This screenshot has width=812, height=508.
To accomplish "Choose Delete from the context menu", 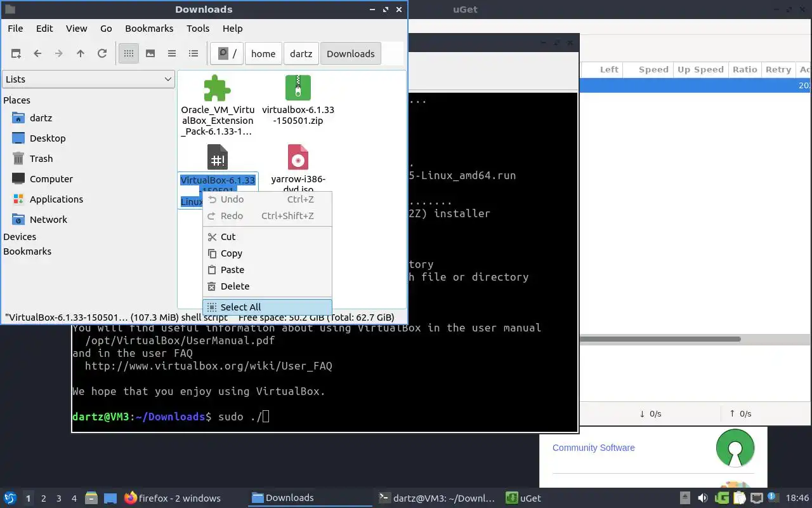I will (x=267, y=286).
